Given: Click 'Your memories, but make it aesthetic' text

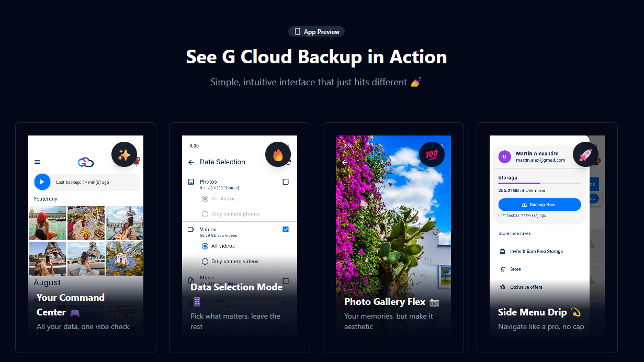Looking at the screenshot, I should coord(389,321).
